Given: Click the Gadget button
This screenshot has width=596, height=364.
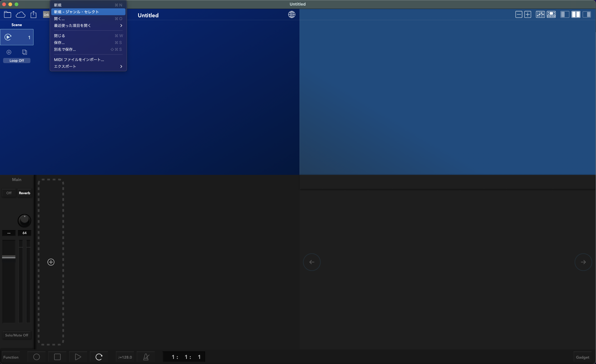Looking at the screenshot, I should [582, 357].
